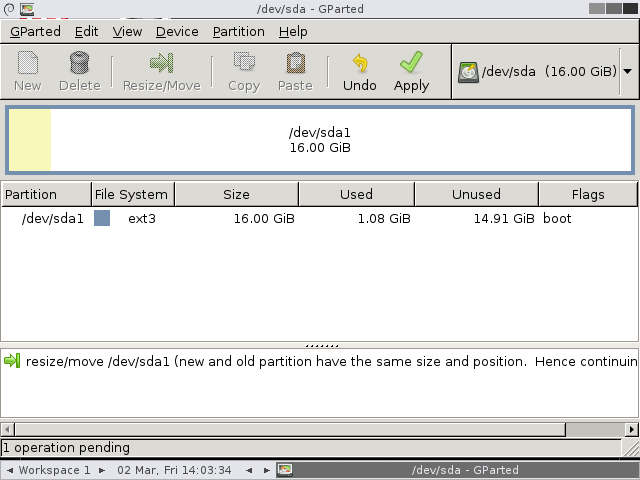Click the window resize grip at the status bar corner
This screenshot has height=480, width=640.
click(x=631, y=448)
